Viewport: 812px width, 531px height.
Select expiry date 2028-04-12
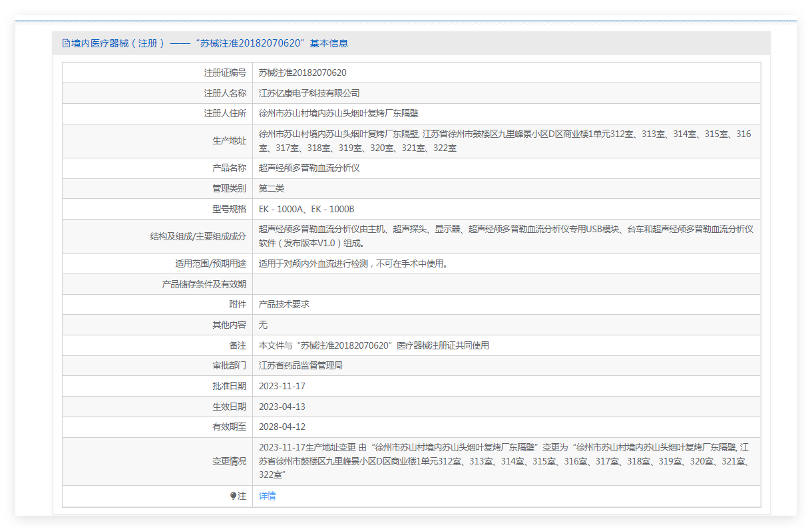pos(282,427)
